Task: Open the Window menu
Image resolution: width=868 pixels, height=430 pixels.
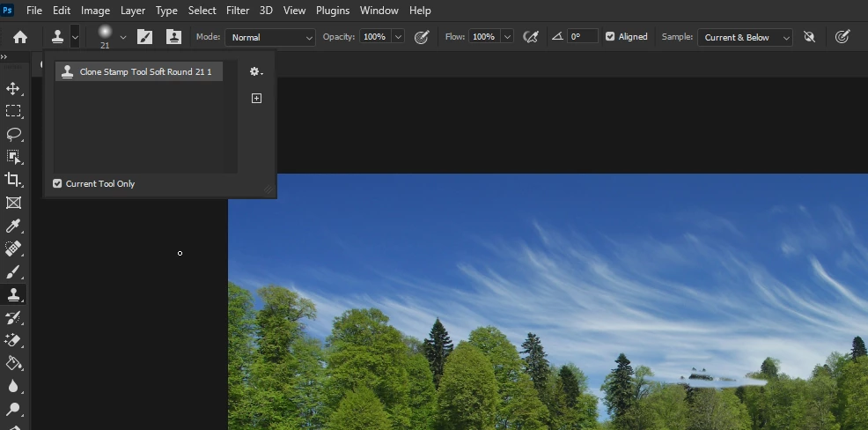Action: [379, 10]
